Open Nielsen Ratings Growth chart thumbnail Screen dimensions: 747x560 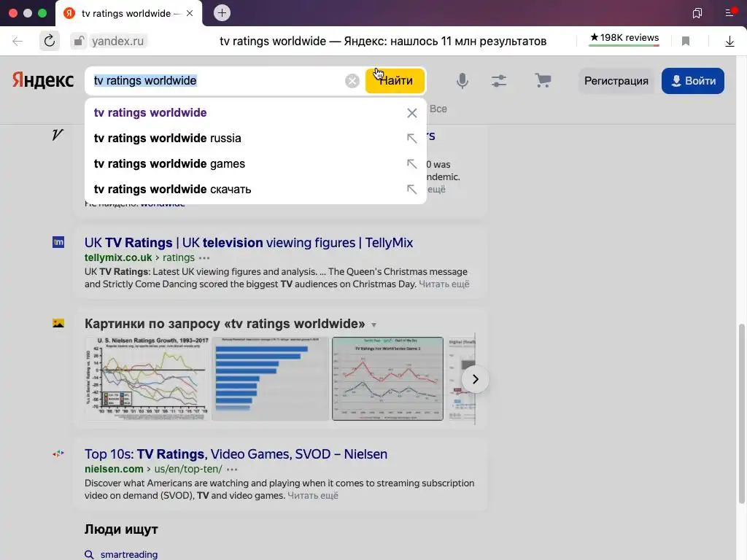(x=147, y=378)
